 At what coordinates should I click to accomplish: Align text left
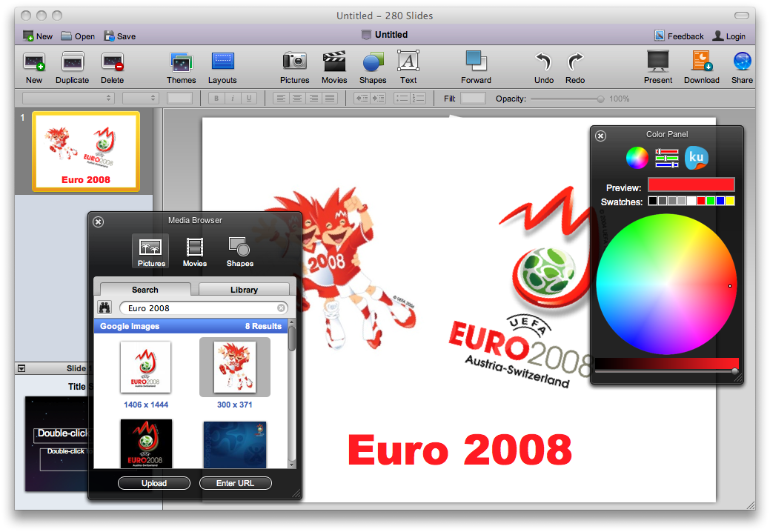tap(281, 99)
